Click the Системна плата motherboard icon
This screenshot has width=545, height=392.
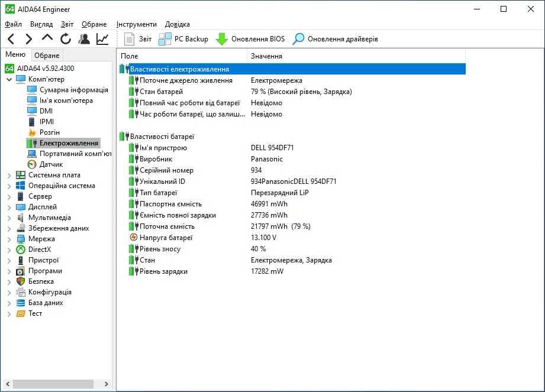[x=21, y=176]
